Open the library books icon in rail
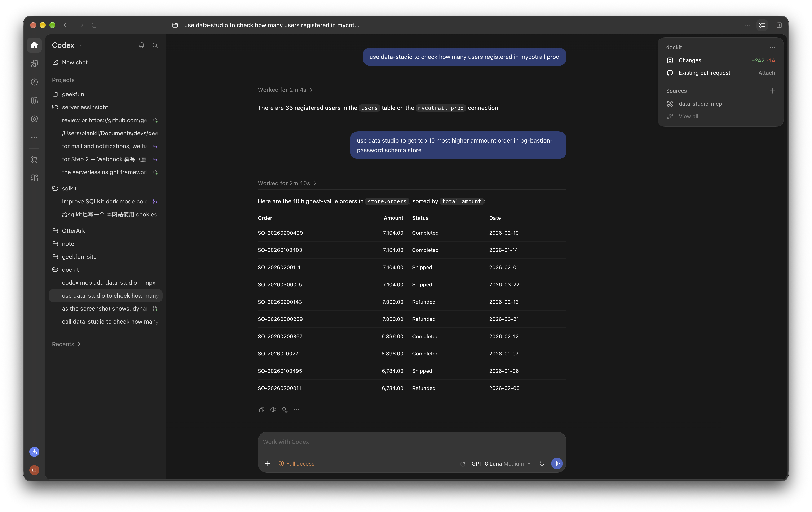812x512 pixels. 34,100
